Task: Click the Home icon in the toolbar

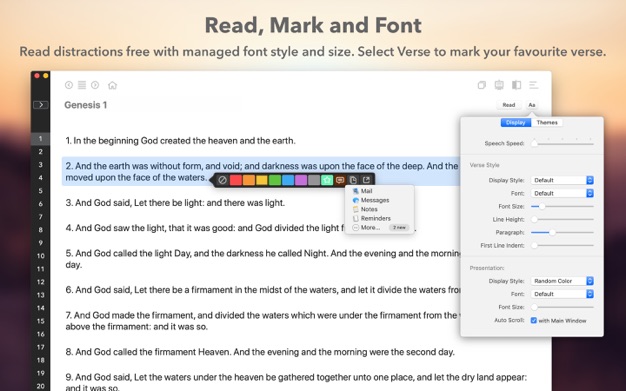Action: 113,85
